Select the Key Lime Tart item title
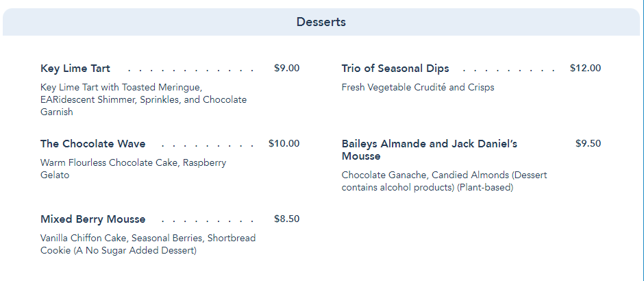The image size is (644, 281). [x=75, y=69]
